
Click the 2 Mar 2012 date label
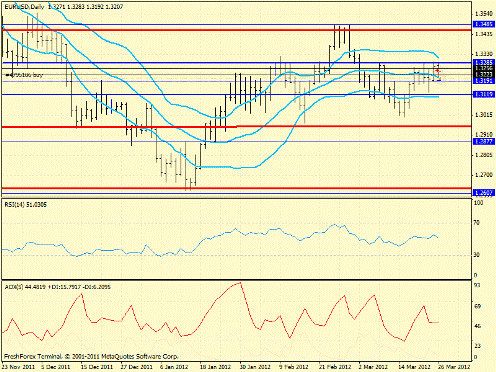coord(373,367)
